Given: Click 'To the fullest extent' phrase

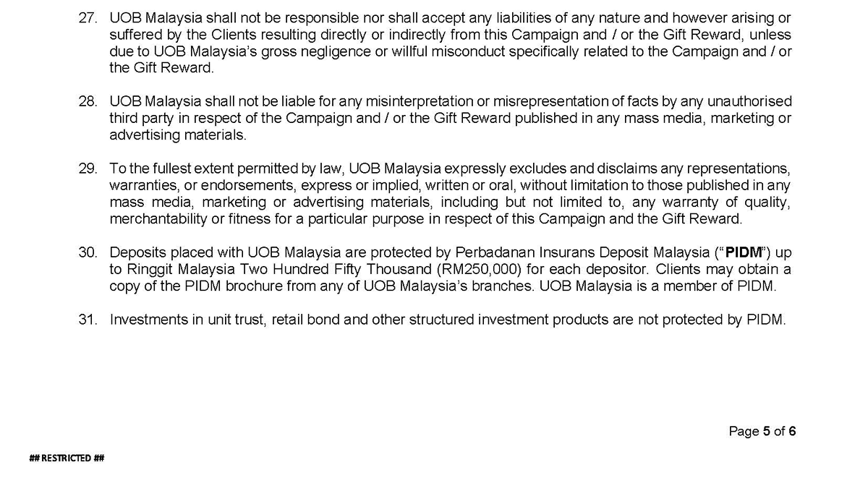Looking at the screenshot, I should coord(166,169).
